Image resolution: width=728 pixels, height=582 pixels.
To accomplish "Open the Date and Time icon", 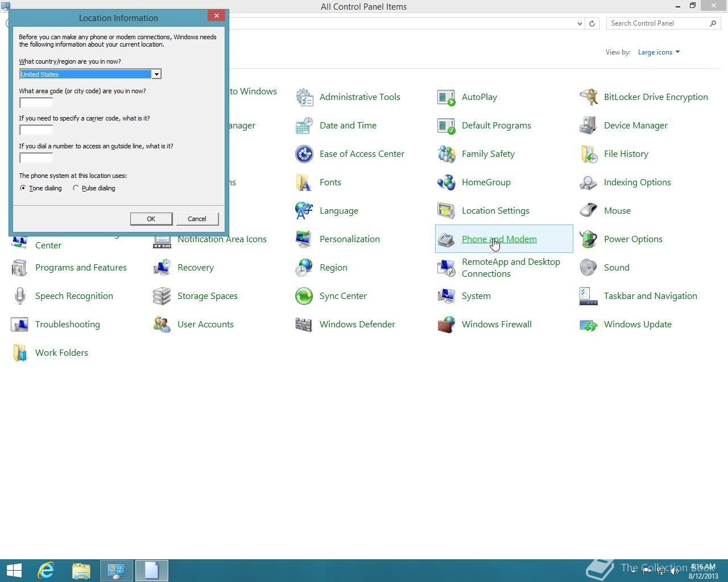I will [x=304, y=126].
